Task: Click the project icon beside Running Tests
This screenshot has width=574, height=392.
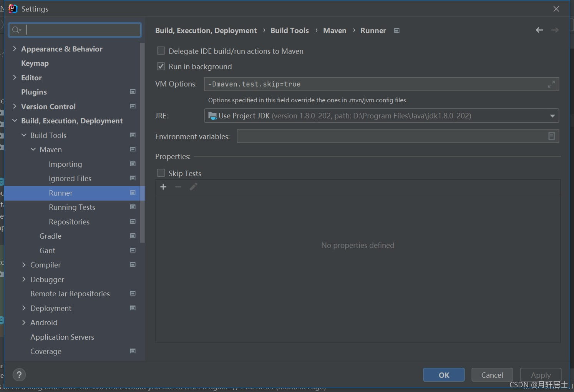Action: [x=133, y=207]
